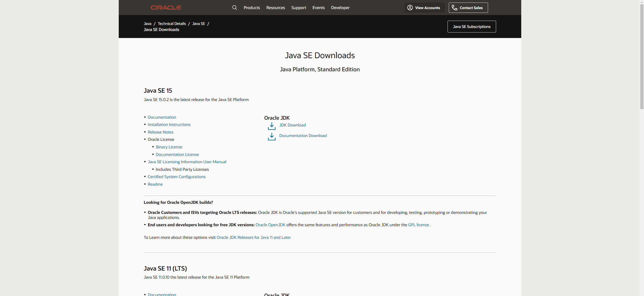
Task: Open Java SE Licensing Information User Manual
Action: 187,162
